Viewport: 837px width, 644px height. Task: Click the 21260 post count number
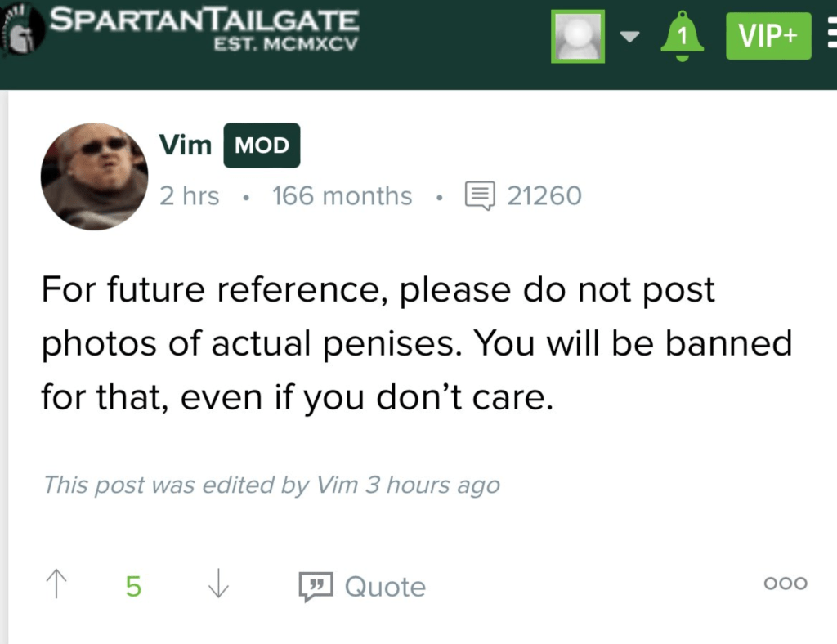544,196
